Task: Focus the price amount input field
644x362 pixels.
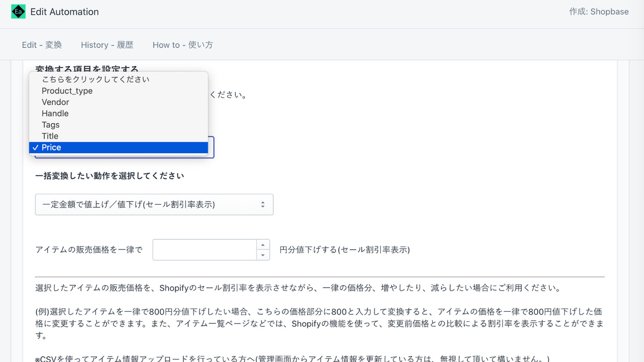Action: point(204,250)
